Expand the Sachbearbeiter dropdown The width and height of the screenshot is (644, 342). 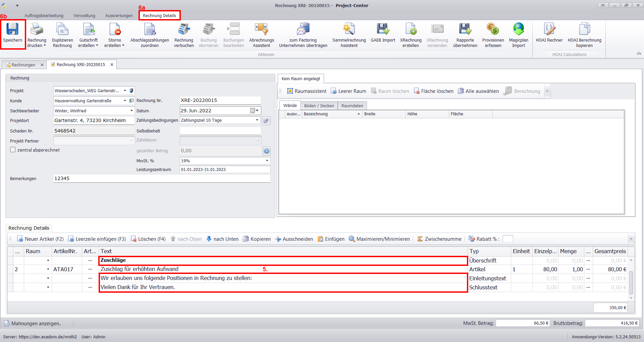pos(131,111)
